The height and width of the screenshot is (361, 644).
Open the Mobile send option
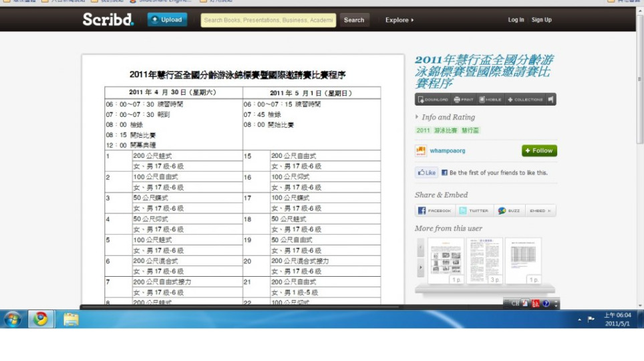490,100
